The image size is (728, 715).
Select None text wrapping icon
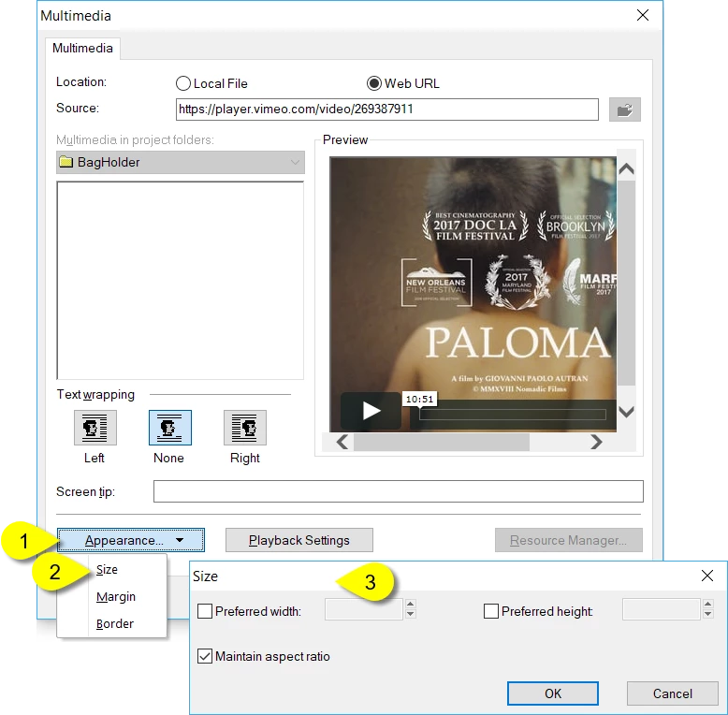(x=170, y=427)
